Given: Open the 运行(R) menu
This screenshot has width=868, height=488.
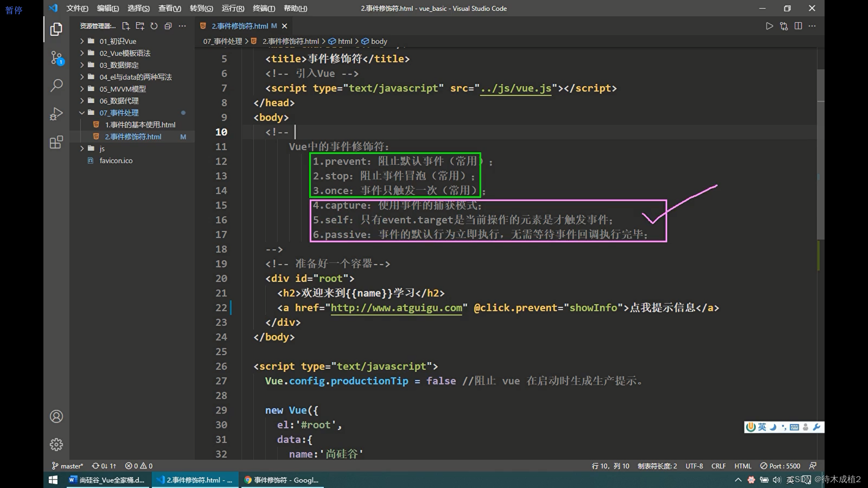Looking at the screenshot, I should pos(233,8).
